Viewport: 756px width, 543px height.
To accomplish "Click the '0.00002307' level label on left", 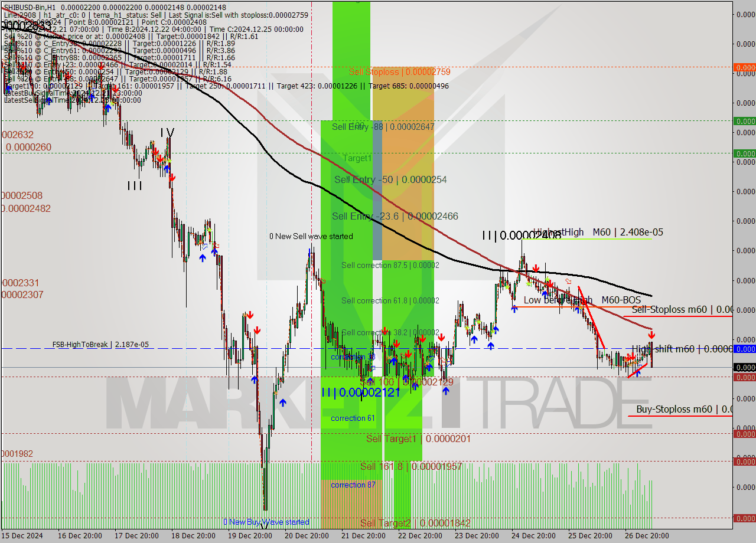I will point(22,295).
